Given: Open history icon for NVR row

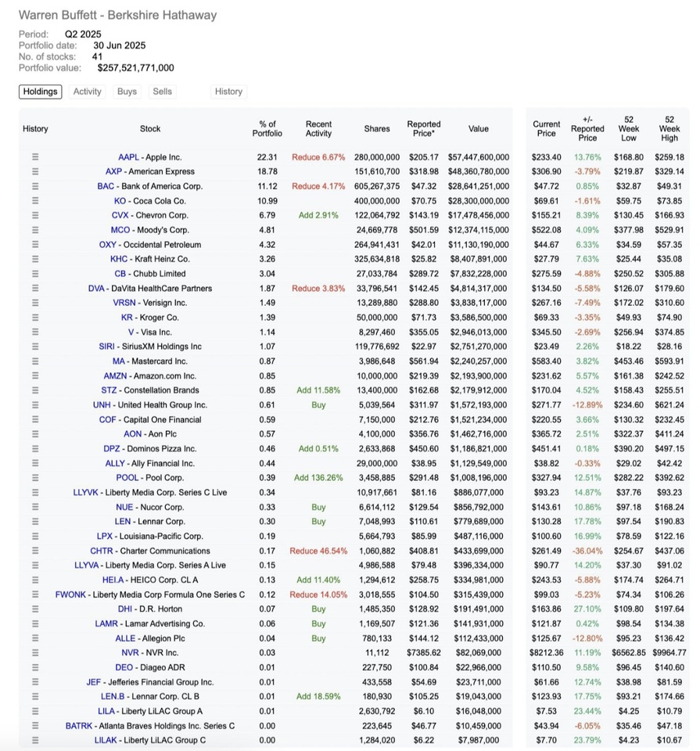Looking at the screenshot, I should click(x=35, y=652).
